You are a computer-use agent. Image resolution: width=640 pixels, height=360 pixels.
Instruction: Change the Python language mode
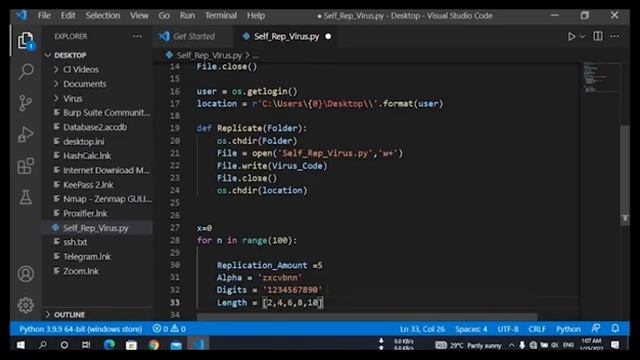tap(568, 329)
